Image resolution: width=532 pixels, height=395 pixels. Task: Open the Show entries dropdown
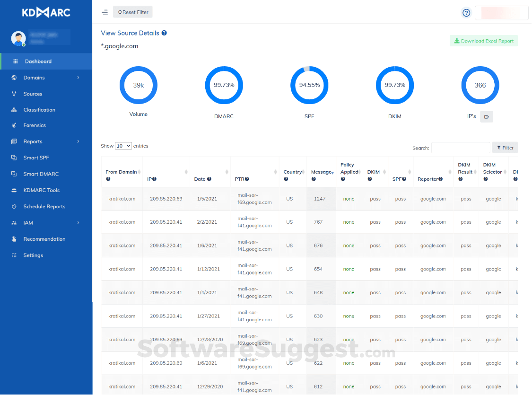coord(123,146)
